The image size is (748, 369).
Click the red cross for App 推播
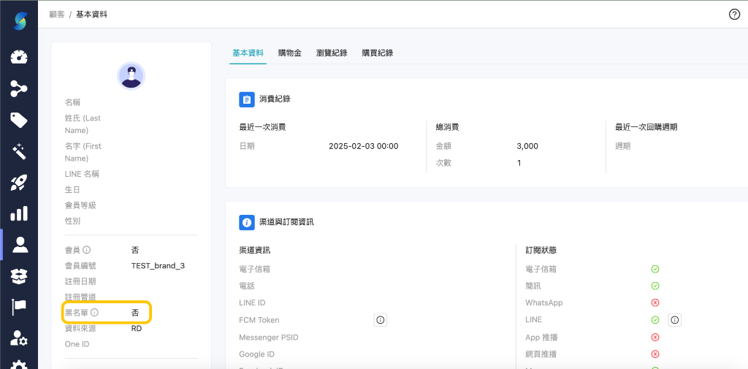click(655, 338)
